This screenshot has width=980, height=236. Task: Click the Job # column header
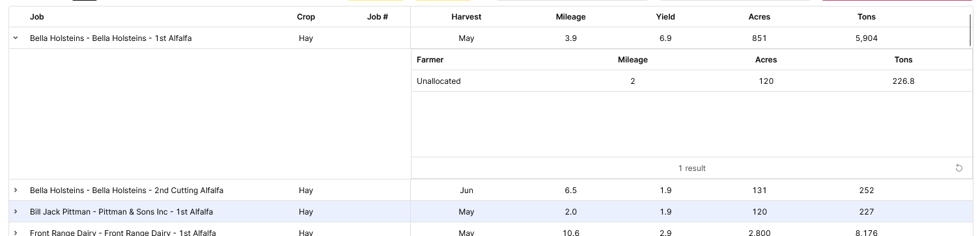(378, 17)
